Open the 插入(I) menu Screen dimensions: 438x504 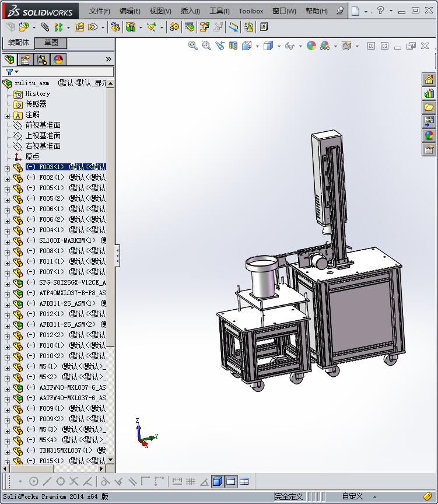[x=190, y=11]
